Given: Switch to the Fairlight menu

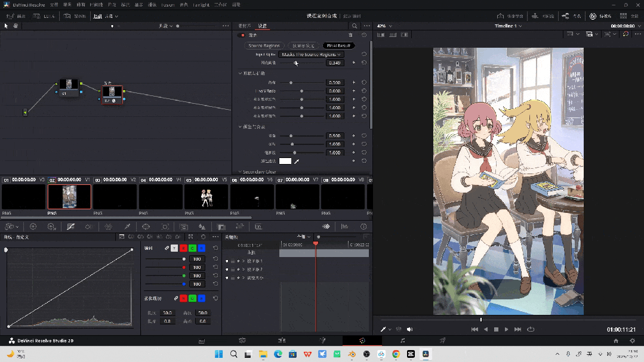Looking at the screenshot, I should (x=201, y=4).
